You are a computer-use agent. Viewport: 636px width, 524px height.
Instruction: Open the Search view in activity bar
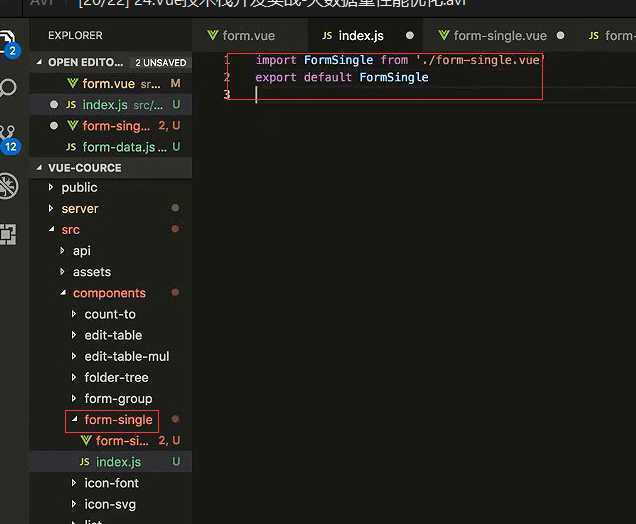(8, 88)
